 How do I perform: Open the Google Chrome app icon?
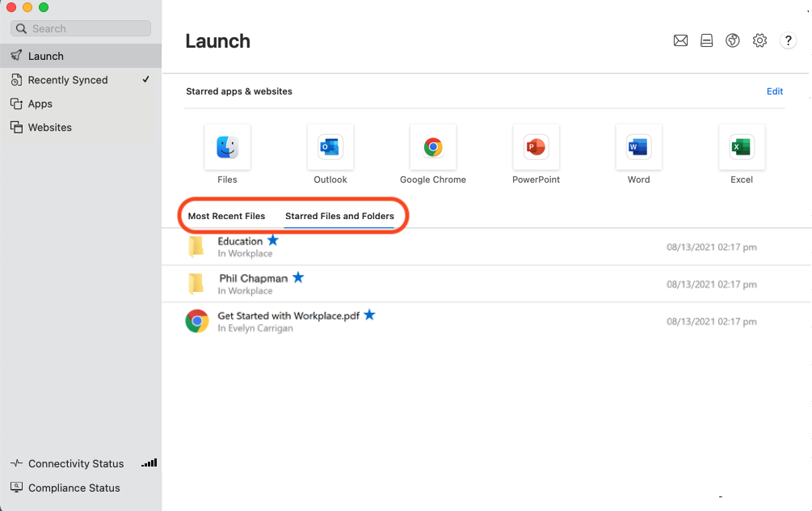433,146
